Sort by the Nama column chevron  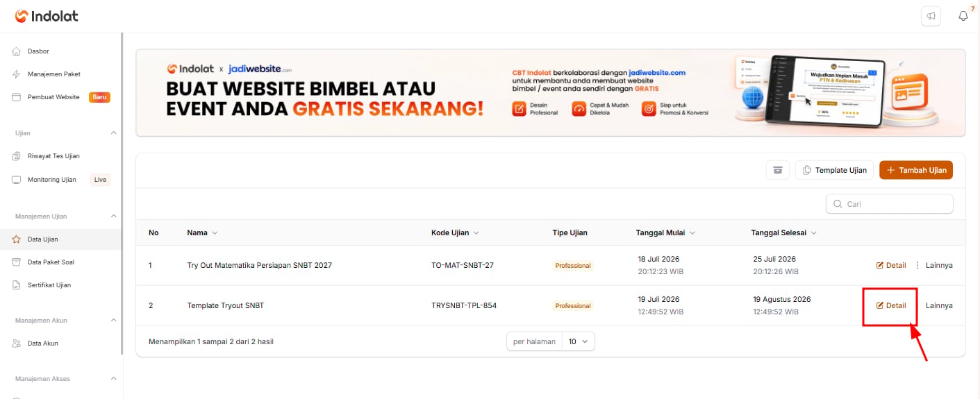point(215,233)
